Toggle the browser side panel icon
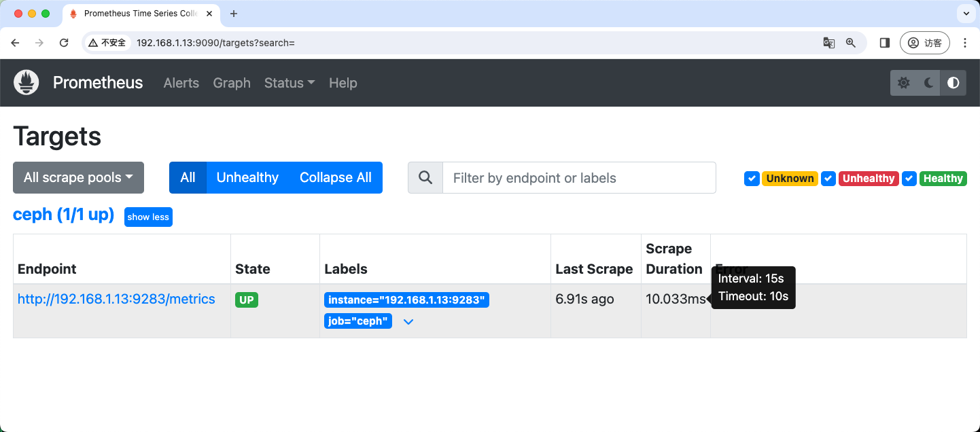 point(885,43)
